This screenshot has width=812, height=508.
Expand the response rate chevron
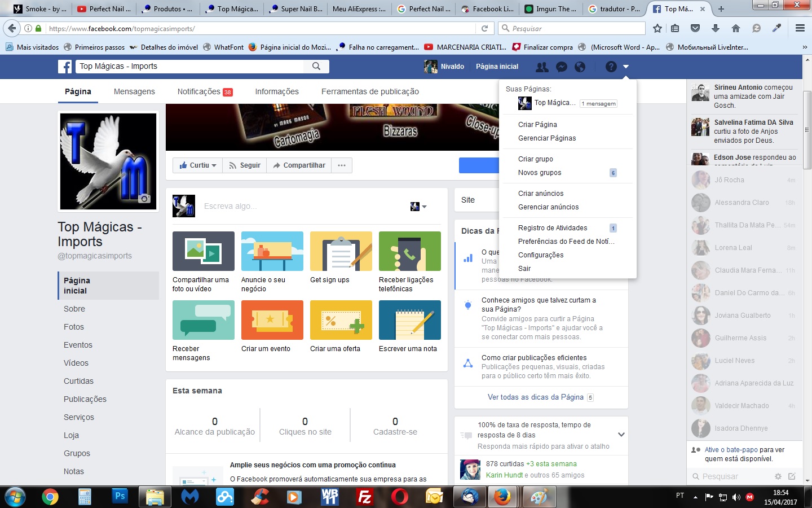point(621,435)
